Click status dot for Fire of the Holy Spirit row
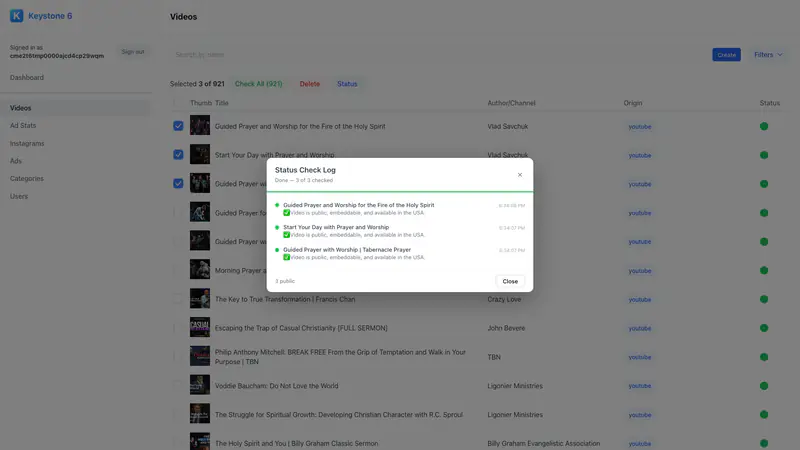The image size is (800, 450). (764, 126)
